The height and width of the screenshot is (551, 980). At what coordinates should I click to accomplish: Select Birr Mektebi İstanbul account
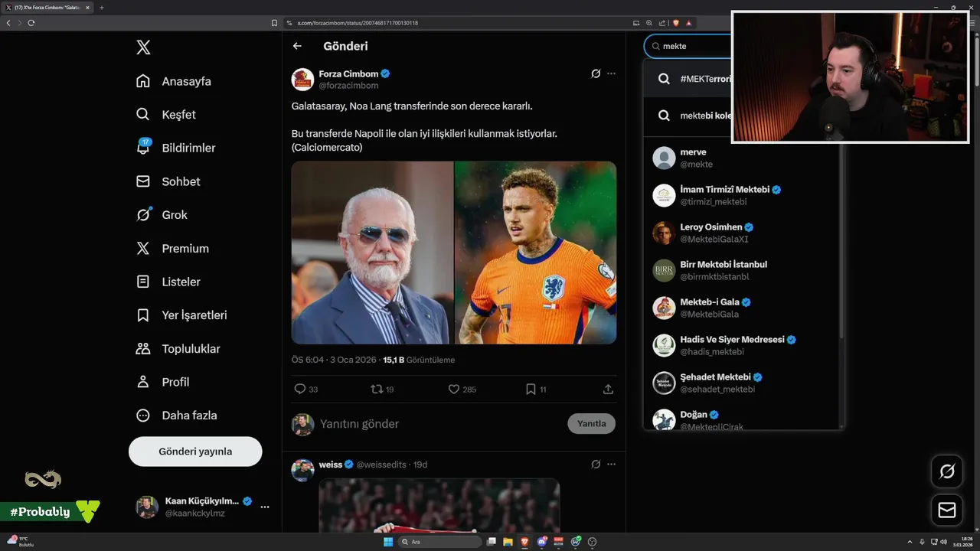[x=741, y=270]
